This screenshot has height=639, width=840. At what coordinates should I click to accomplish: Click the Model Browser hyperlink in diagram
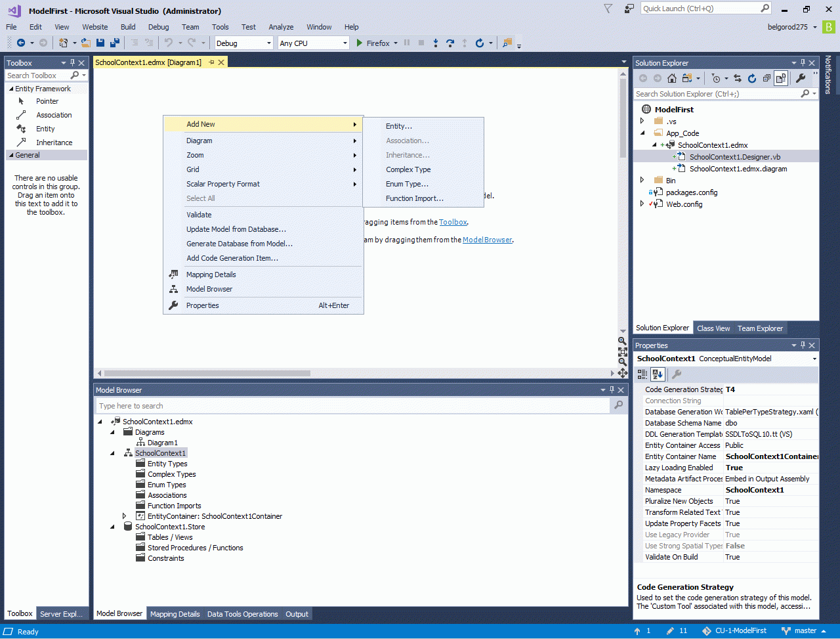click(488, 240)
